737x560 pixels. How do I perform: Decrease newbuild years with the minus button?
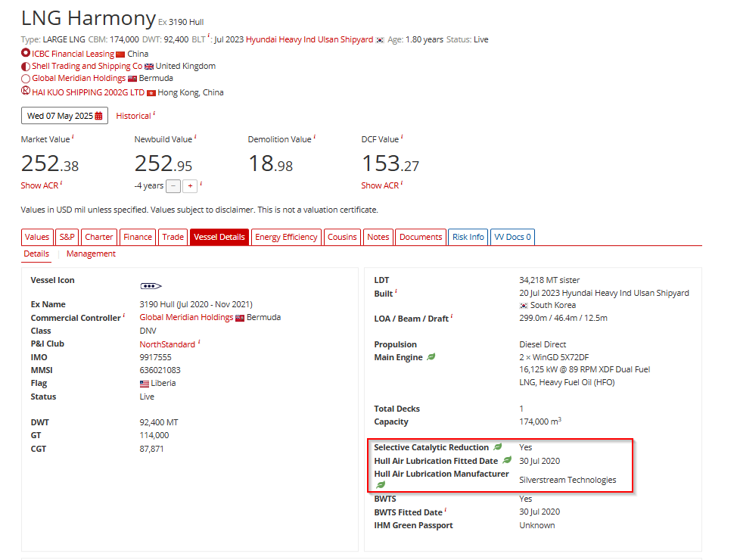pos(173,185)
